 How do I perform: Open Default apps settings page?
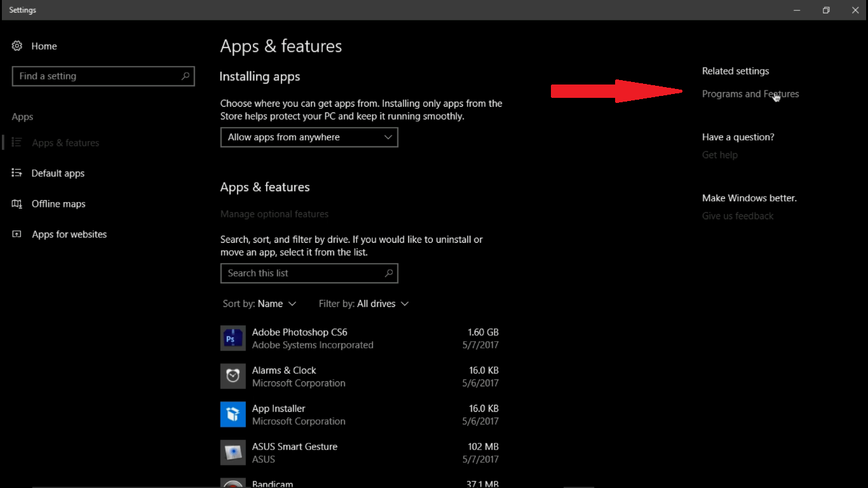[58, 173]
